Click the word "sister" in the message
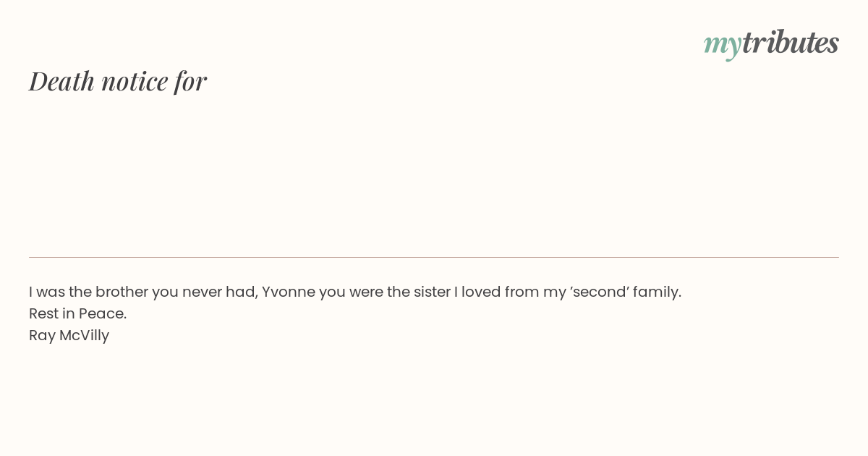 click(432, 292)
